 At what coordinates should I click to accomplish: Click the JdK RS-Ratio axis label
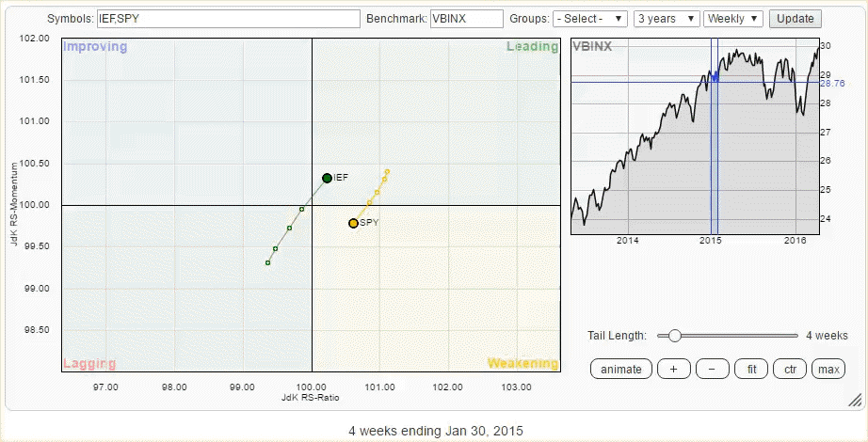click(x=310, y=398)
